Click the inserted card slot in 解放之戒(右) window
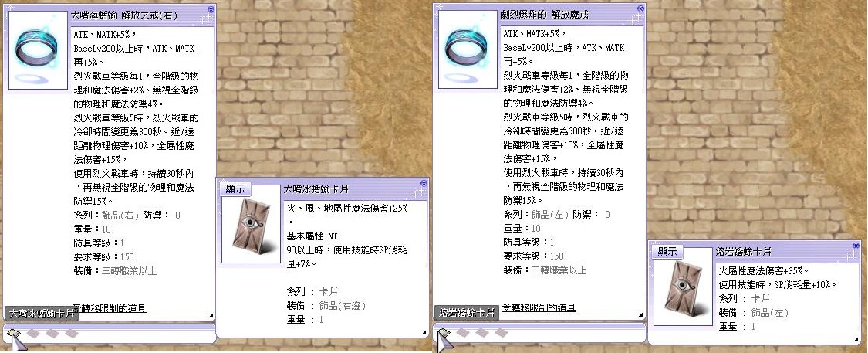Screen dimensions: 868x353 coord(15,334)
